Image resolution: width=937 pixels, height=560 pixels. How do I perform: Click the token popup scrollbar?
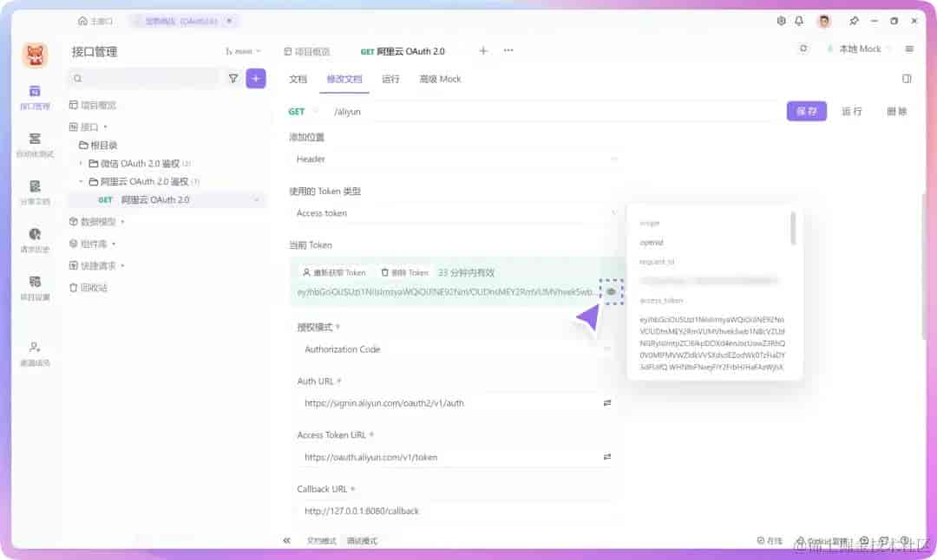pyautogui.click(x=793, y=228)
